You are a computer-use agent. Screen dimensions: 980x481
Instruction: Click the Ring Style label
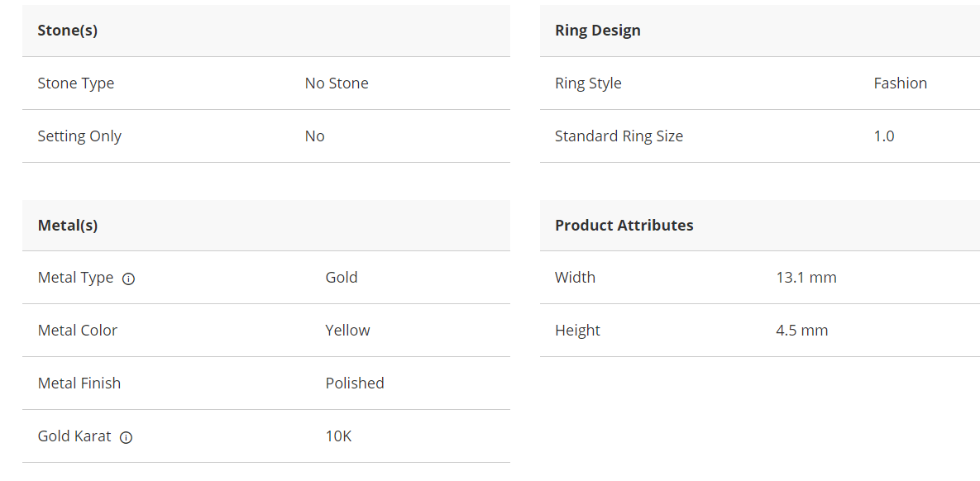tap(588, 83)
